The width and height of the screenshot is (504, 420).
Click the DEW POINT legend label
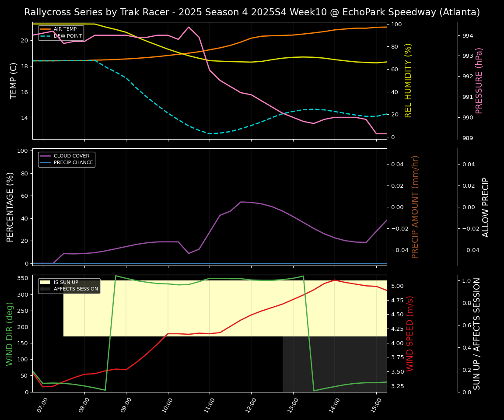[x=67, y=36]
